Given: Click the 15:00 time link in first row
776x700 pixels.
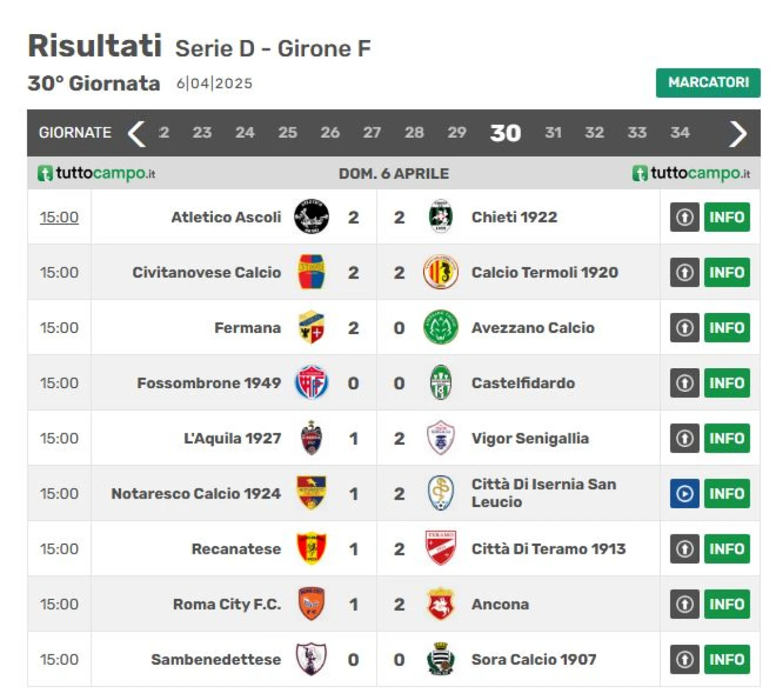Looking at the screenshot, I should pyautogui.click(x=59, y=217).
